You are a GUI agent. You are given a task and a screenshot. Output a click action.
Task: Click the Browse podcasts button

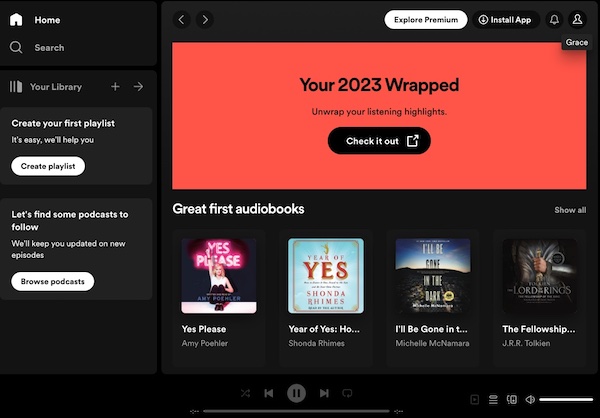53,281
